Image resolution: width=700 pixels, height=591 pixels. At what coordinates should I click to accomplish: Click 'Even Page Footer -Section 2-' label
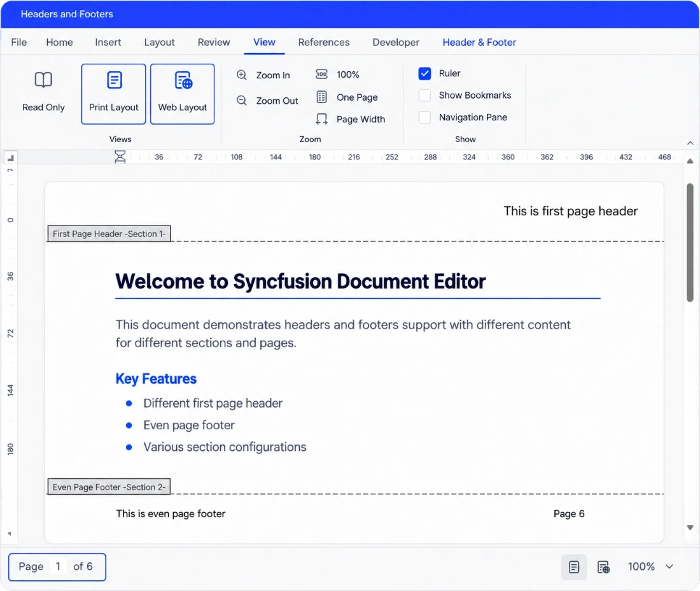click(x=109, y=487)
